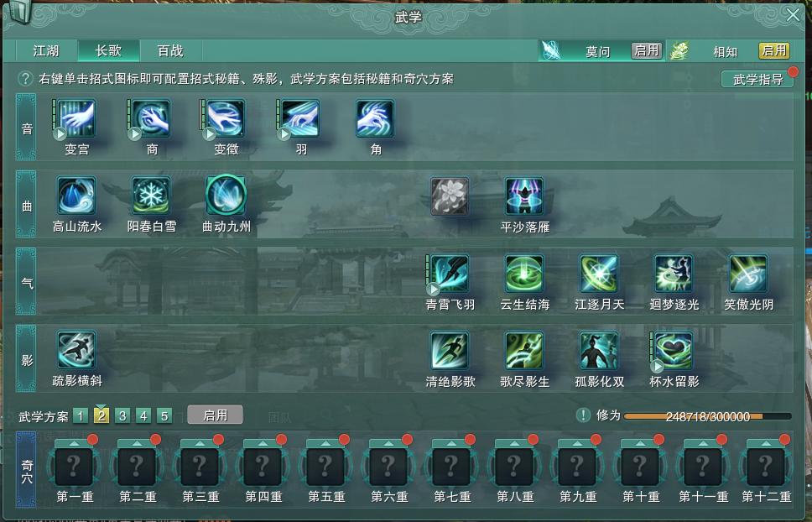The height and width of the screenshot is (522, 812).
Task: Click the 孤影化双 skill icon
Action: [599, 351]
